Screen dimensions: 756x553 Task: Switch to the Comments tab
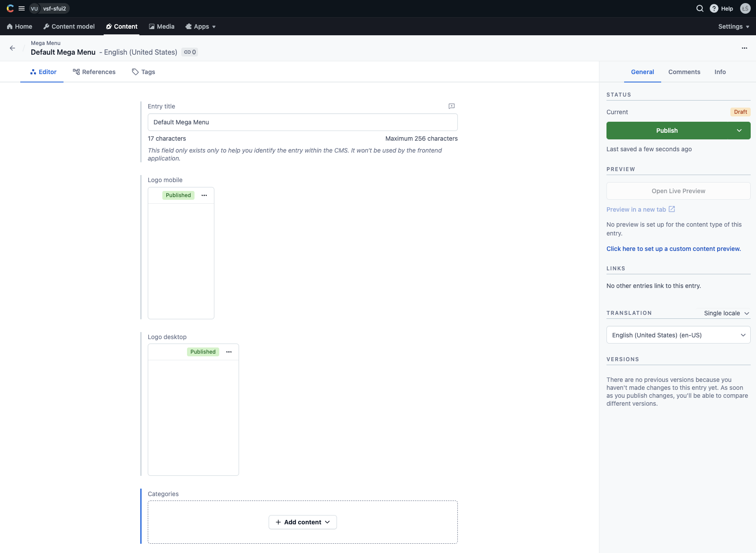684,72
